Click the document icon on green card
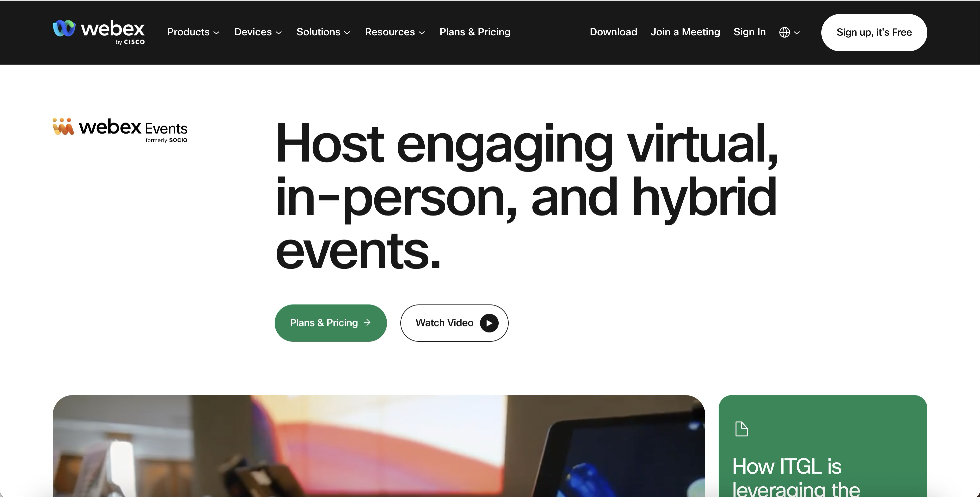 click(x=741, y=429)
